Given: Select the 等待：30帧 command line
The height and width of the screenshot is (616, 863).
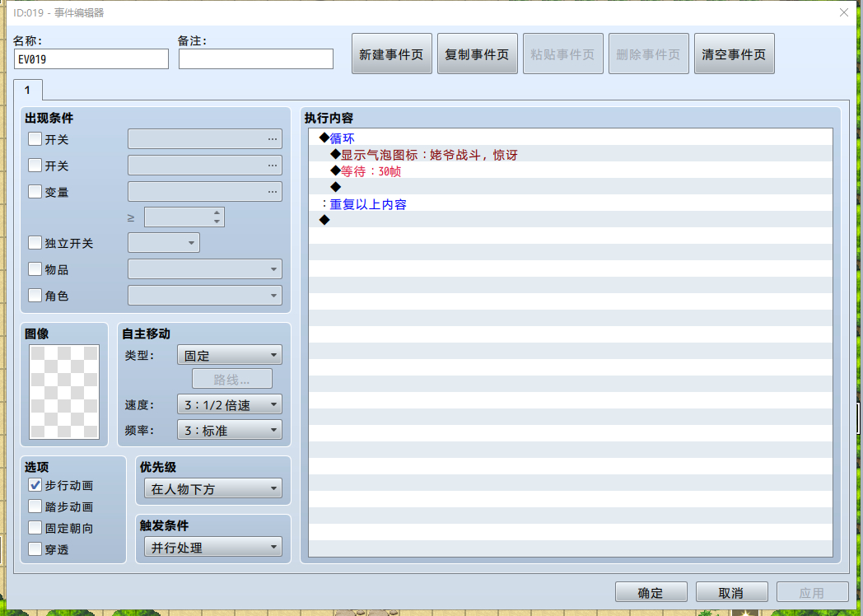Looking at the screenshot, I should [570, 170].
